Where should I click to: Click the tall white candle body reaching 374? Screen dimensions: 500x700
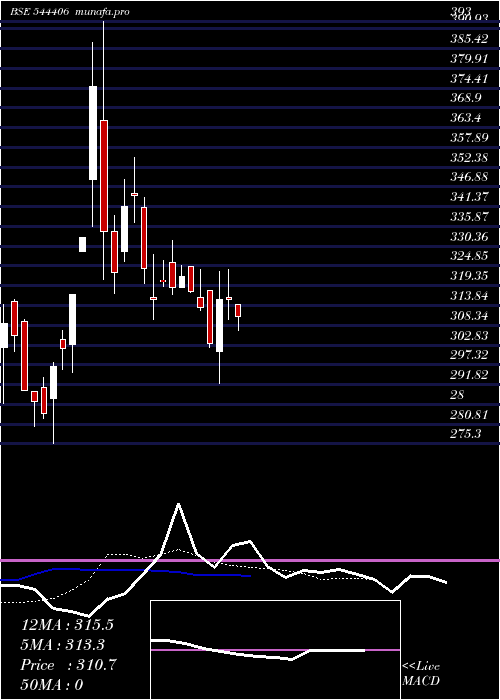[93, 133]
